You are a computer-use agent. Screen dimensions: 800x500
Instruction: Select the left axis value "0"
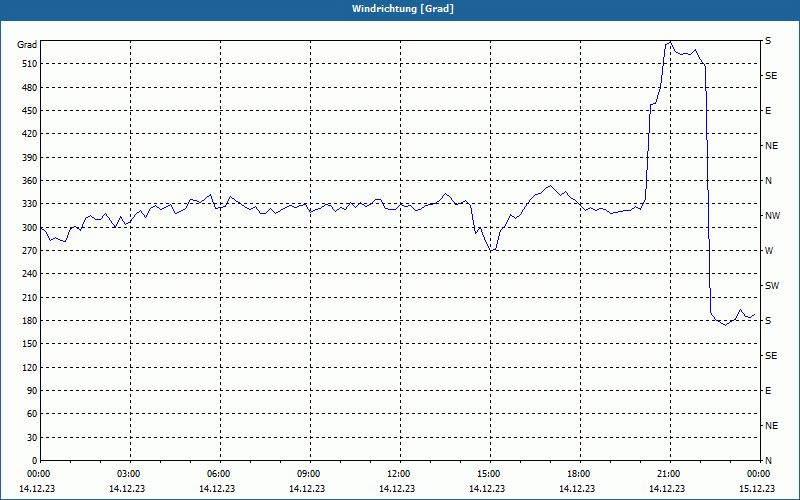tap(34, 460)
